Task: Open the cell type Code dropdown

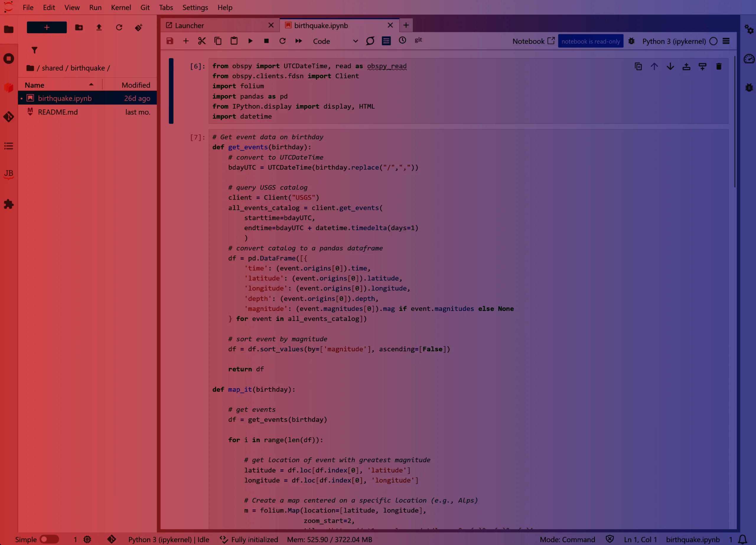Action: pos(335,41)
